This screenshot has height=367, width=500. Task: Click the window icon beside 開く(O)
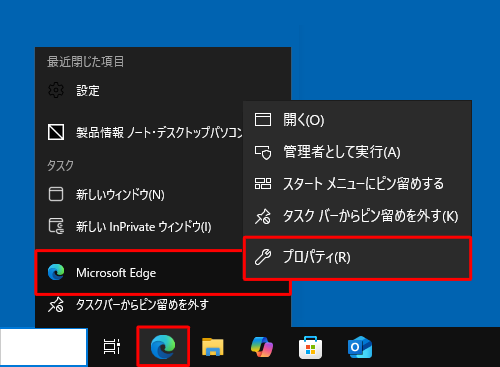pyautogui.click(x=263, y=119)
